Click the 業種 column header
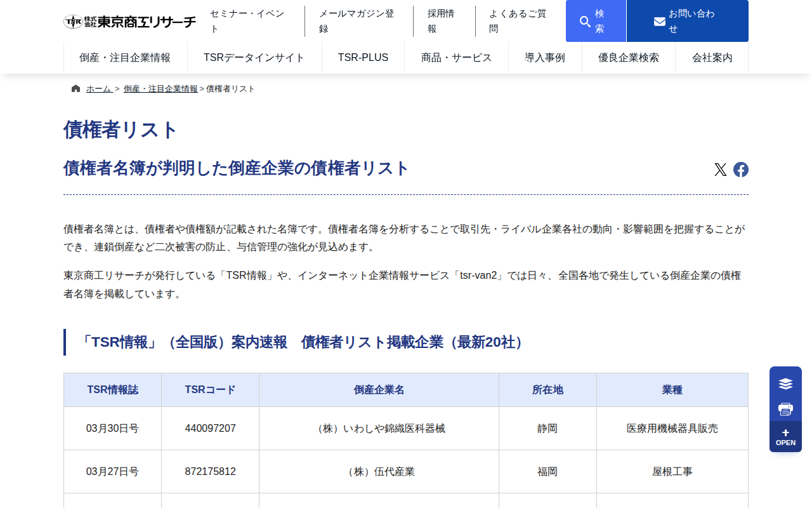812x508 pixels. click(672, 390)
